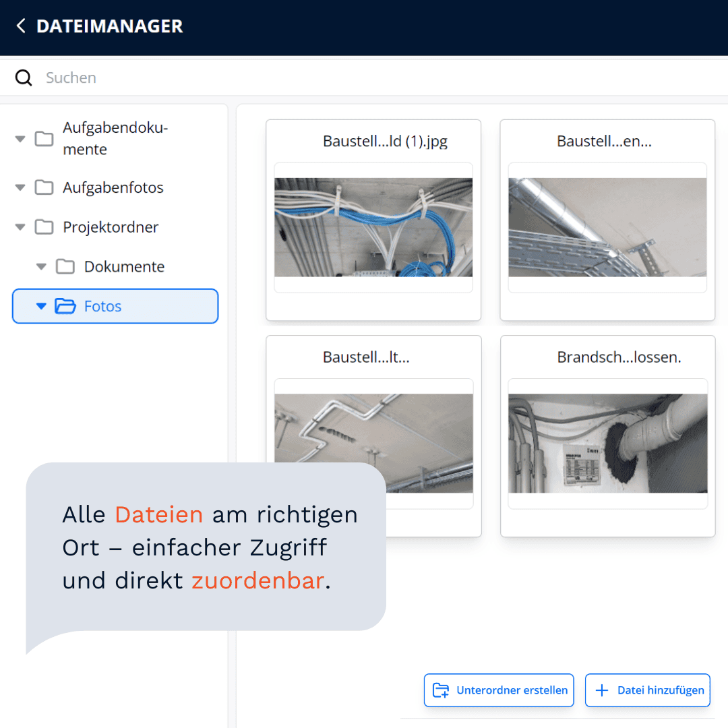Select the Aufgabenfotos tree entry
728x728 pixels.
(113, 188)
